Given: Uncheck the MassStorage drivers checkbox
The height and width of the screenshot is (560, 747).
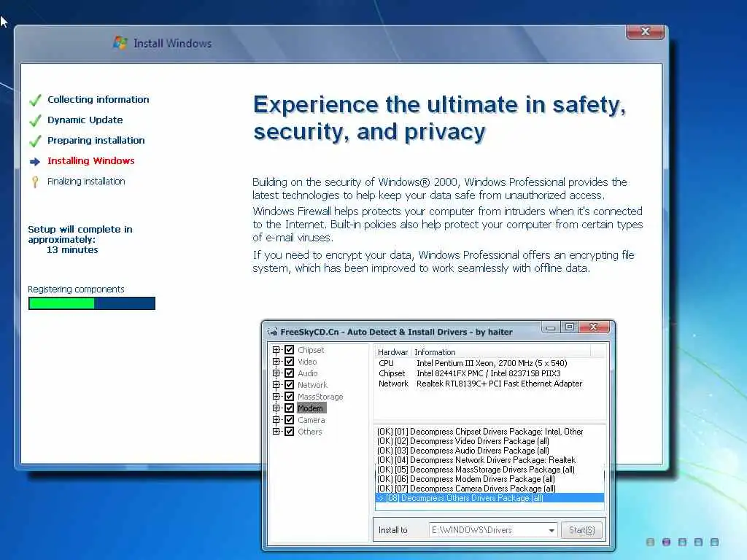Looking at the screenshot, I should point(289,396).
